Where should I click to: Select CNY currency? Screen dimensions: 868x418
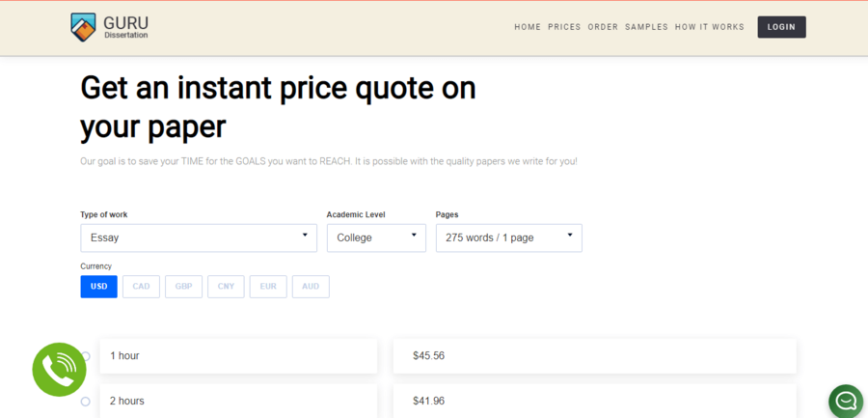tap(226, 287)
